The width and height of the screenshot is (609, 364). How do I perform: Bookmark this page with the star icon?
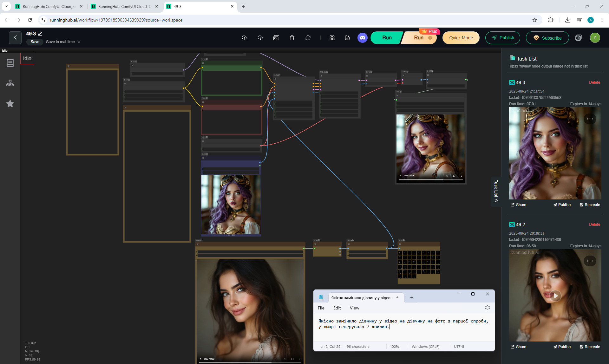[x=535, y=20]
